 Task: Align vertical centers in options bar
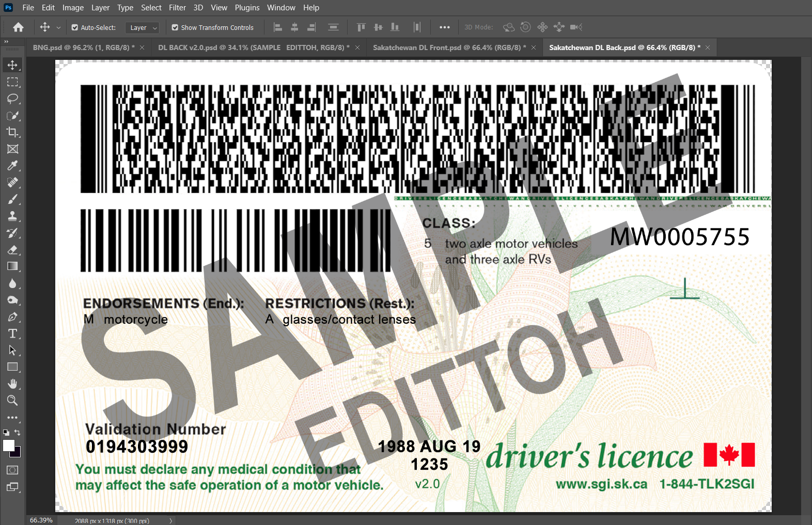tap(378, 27)
